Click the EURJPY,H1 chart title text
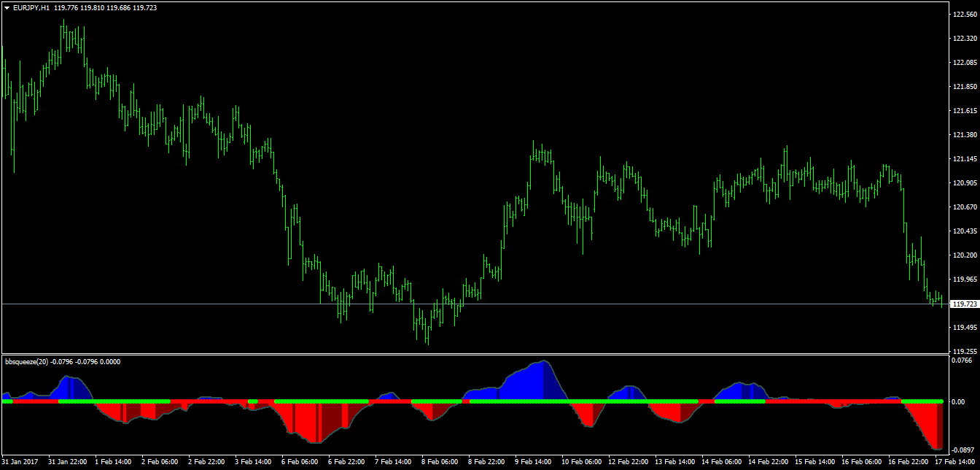Image resolution: width=980 pixels, height=470 pixels. click(x=31, y=7)
